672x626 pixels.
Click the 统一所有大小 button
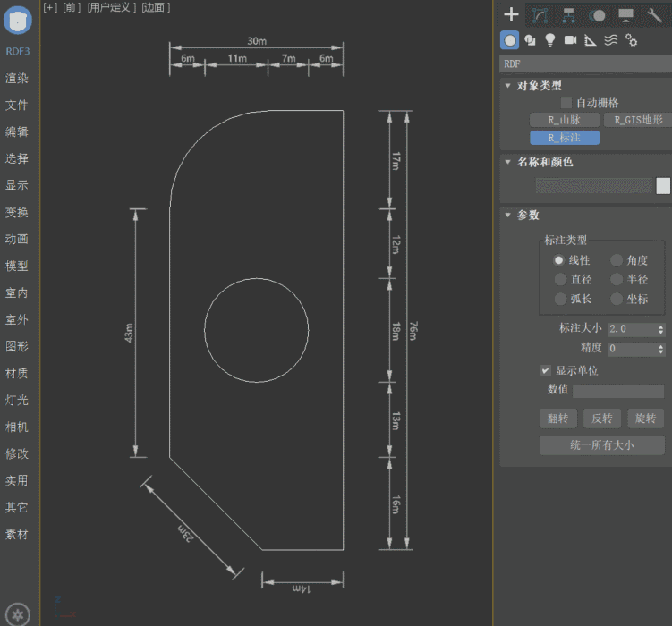pyautogui.click(x=601, y=444)
